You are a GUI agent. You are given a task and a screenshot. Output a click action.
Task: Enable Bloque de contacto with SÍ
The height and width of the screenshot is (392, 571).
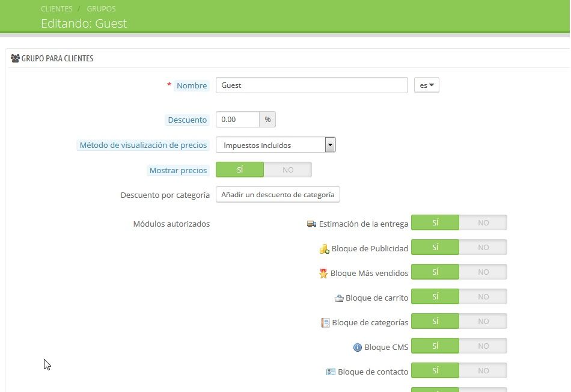[x=435, y=370]
